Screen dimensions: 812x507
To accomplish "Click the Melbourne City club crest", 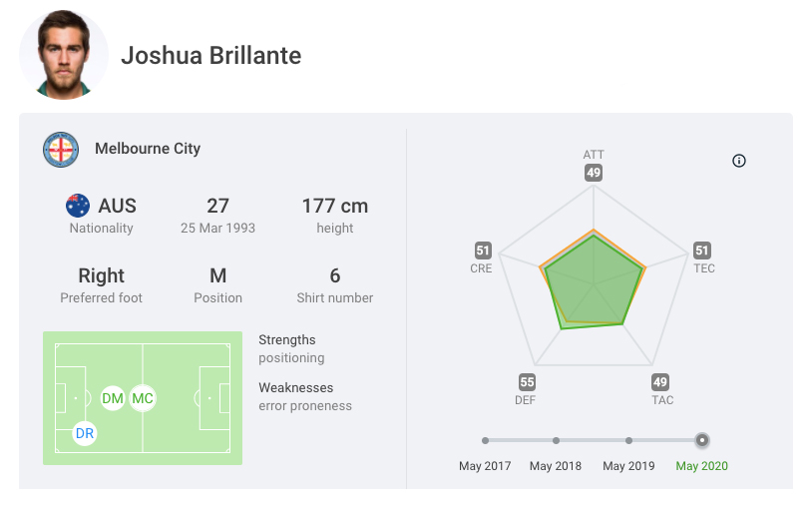I will click(61, 150).
